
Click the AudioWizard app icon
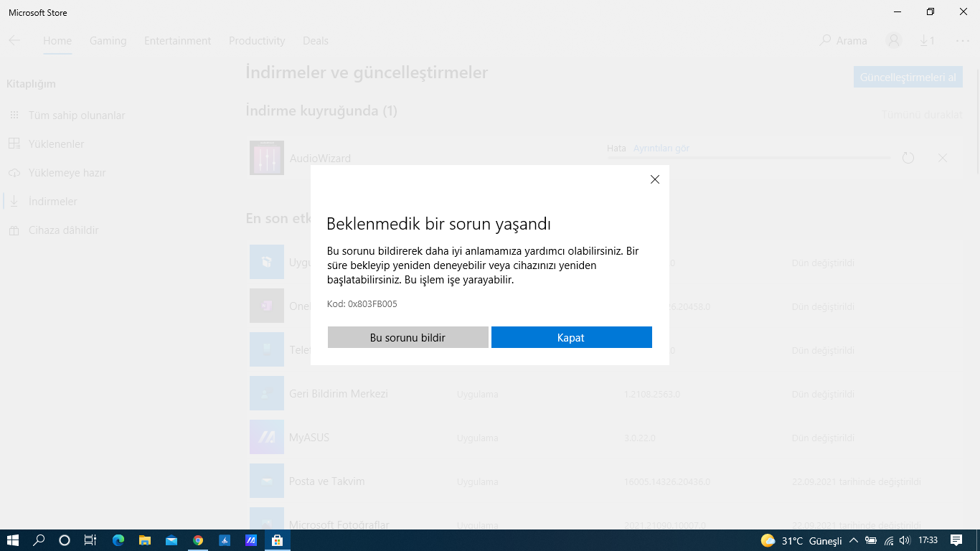[267, 158]
